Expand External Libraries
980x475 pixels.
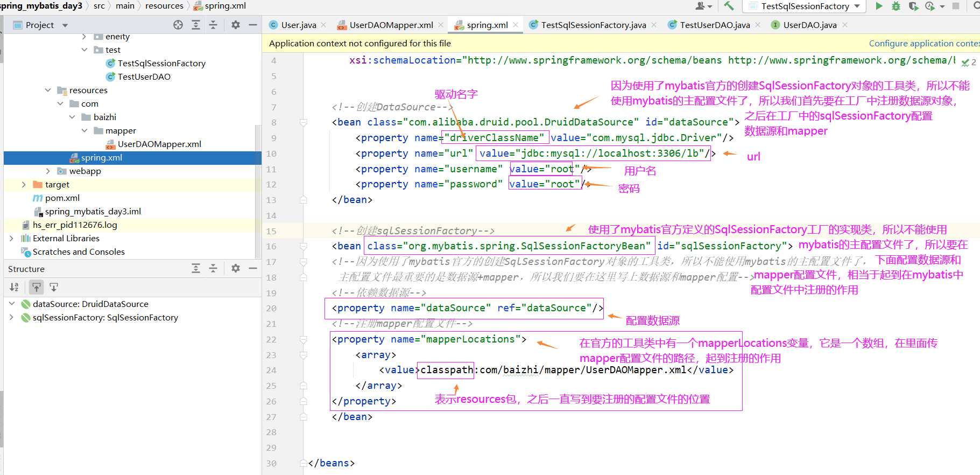click(x=11, y=238)
